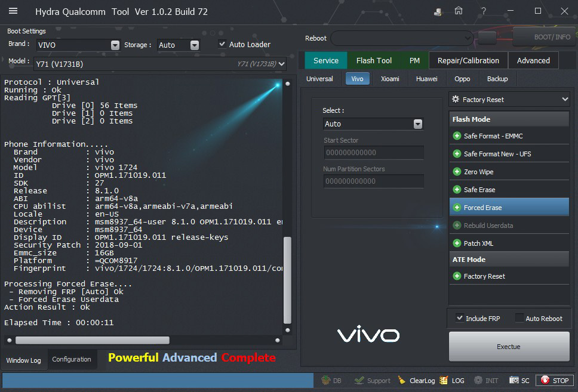The height and width of the screenshot is (392, 578).
Task: Choose Safe Format New - UFS option
Action: (509, 154)
